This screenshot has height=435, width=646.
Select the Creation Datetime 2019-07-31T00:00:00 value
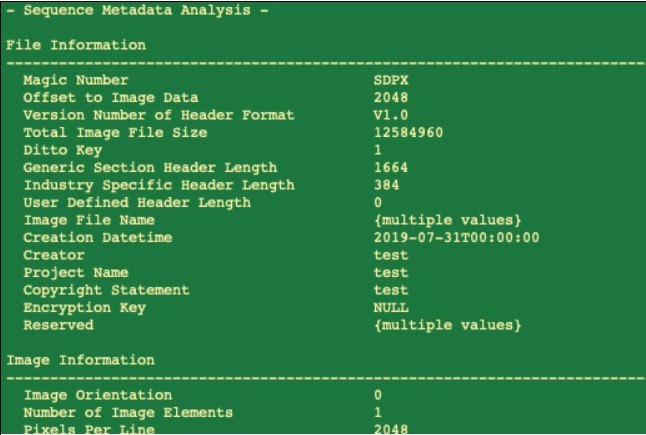456,238
